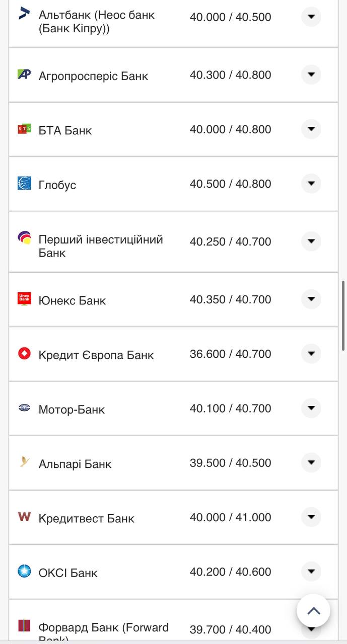Open the Кредитвест Банк name link
Image resolution: width=347 pixels, height=644 pixels.
(x=86, y=519)
